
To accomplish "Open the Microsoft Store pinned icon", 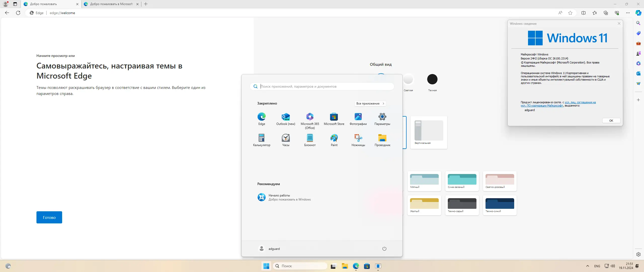I will [334, 119].
